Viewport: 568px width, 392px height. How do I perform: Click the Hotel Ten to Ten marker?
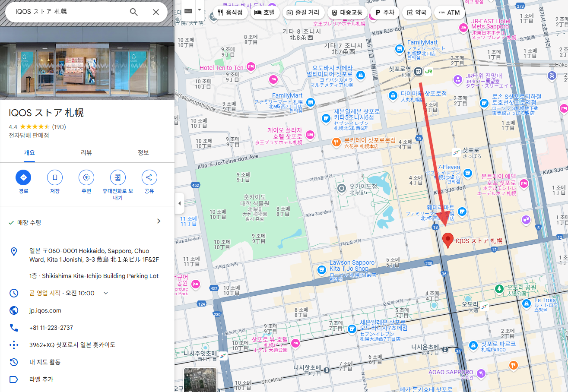(250, 67)
